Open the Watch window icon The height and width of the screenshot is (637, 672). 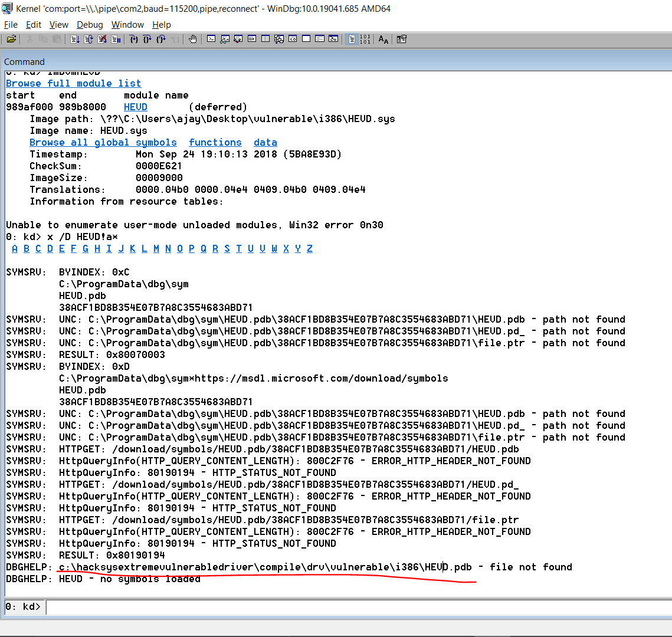pyautogui.click(x=225, y=40)
